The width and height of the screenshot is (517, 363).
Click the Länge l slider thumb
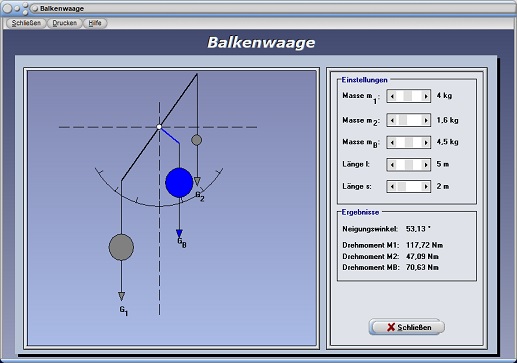(409, 165)
